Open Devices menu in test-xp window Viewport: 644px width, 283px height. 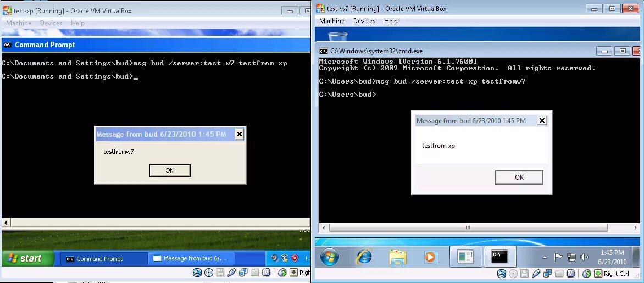[x=51, y=23]
